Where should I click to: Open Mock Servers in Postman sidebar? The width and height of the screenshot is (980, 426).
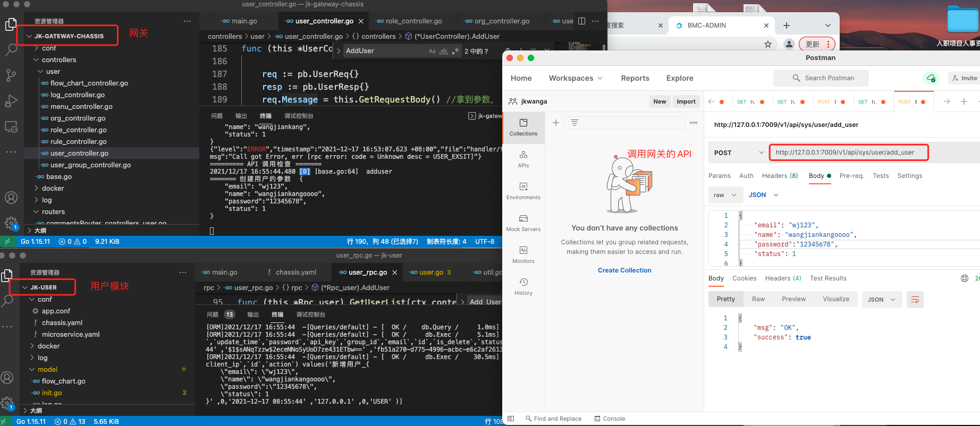pyautogui.click(x=523, y=223)
